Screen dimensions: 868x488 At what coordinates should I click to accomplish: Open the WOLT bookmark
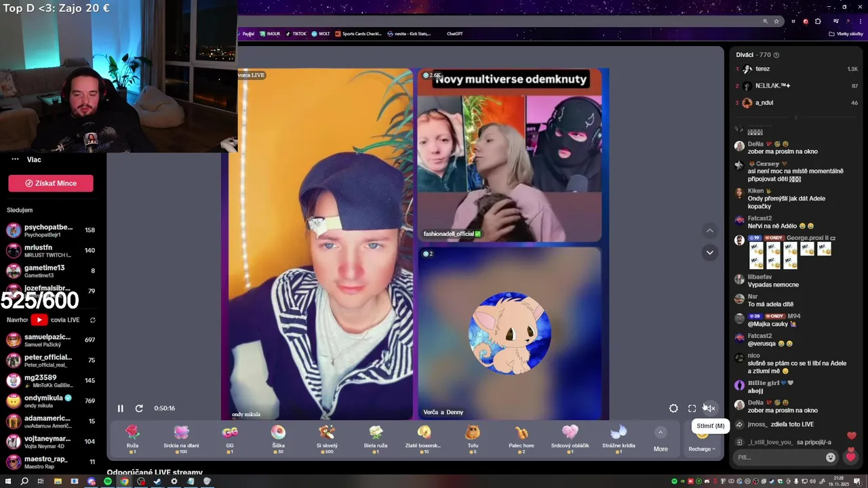(x=321, y=33)
